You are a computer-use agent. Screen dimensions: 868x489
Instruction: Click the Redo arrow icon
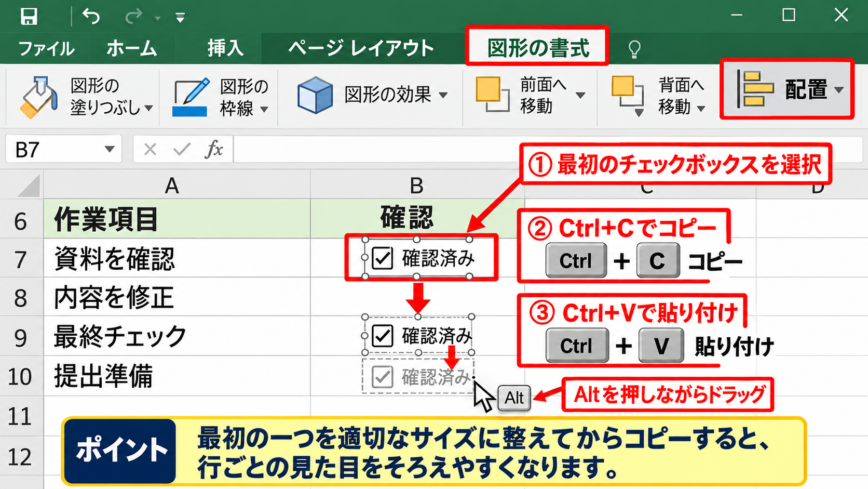[x=133, y=17]
